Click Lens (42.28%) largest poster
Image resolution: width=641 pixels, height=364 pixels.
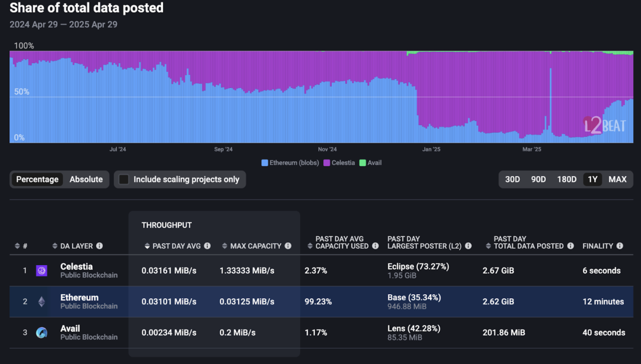(x=414, y=328)
